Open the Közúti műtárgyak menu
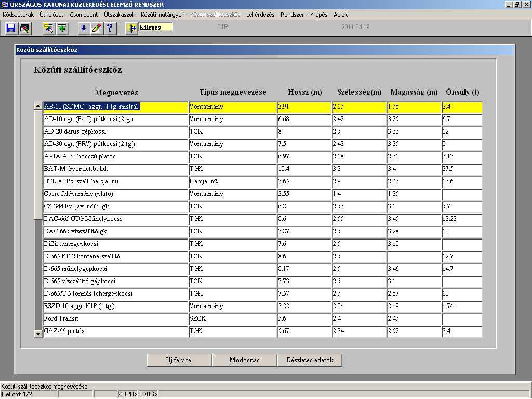532x399 pixels. coord(163,15)
